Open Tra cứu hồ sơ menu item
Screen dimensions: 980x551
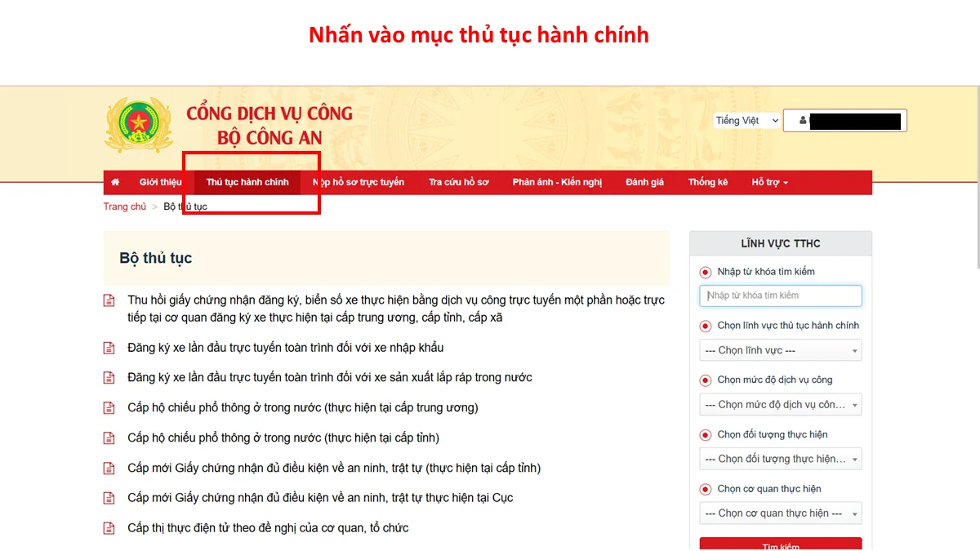point(459,182)
